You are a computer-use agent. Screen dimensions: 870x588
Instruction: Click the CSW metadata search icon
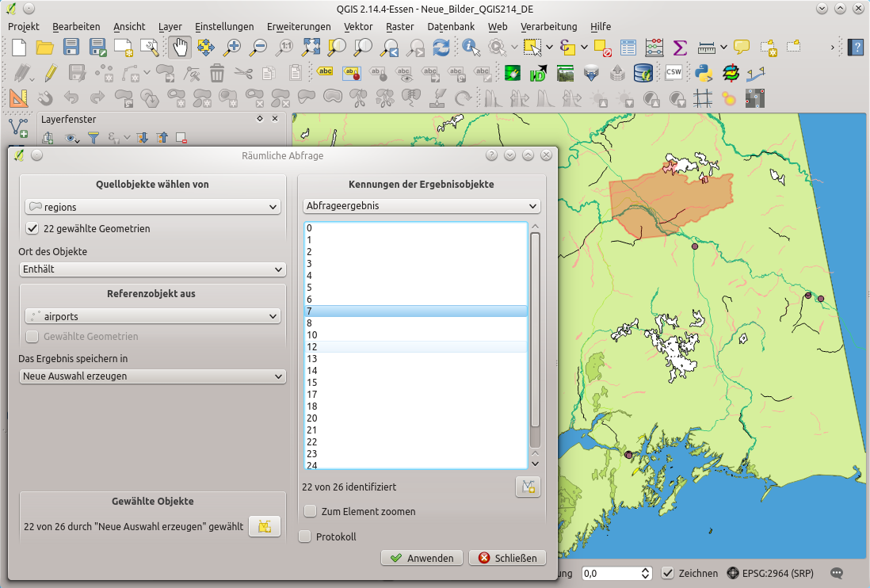coord(673,74)
